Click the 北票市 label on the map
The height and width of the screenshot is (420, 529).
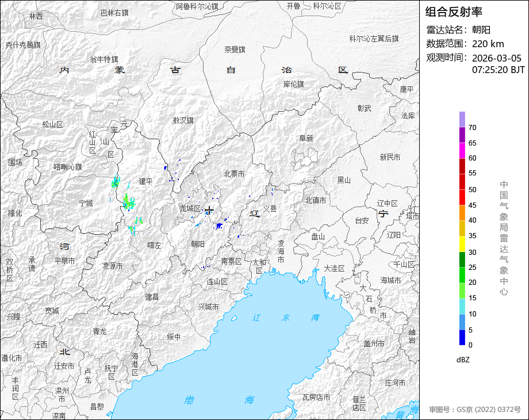click(x=234, y=174)
